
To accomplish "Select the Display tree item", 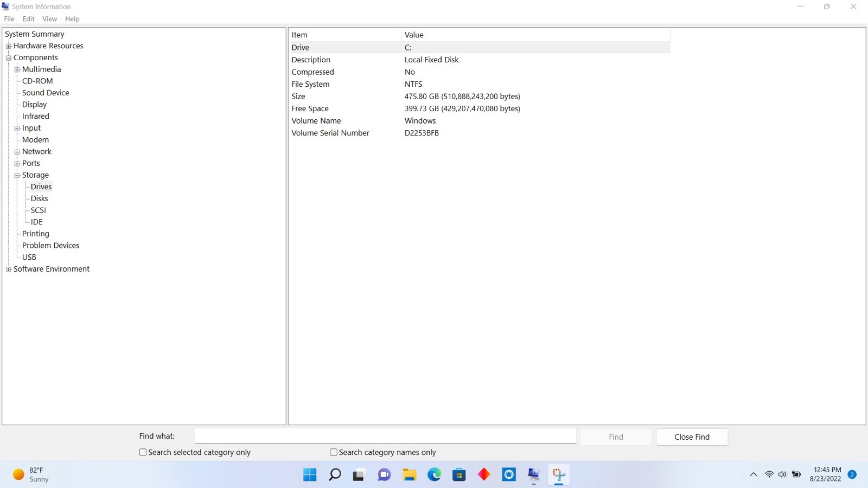I will 34,105.
